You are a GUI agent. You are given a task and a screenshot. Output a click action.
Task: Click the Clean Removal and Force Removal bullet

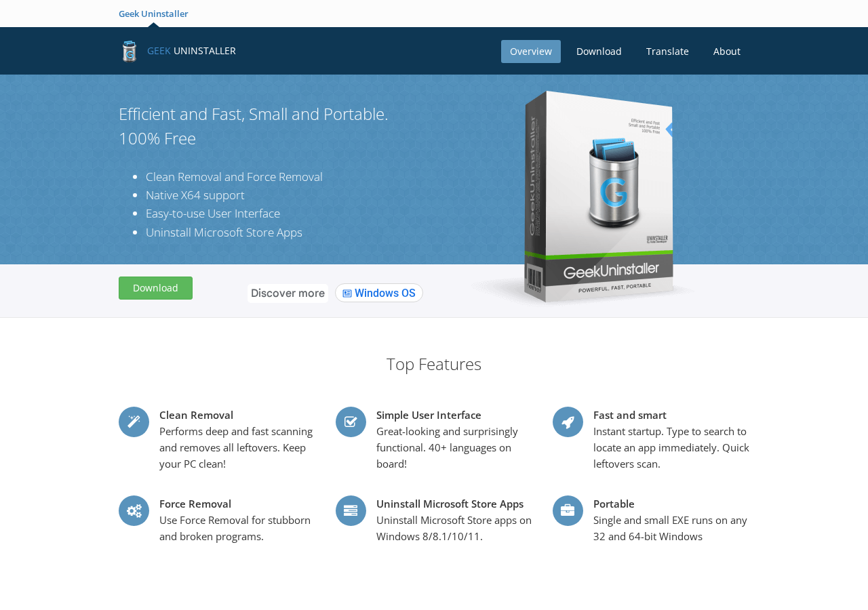click(234, 177)
